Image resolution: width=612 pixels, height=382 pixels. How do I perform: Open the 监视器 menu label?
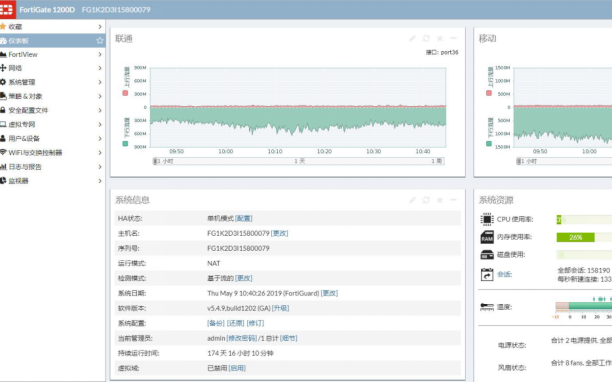tap(18, 181)
